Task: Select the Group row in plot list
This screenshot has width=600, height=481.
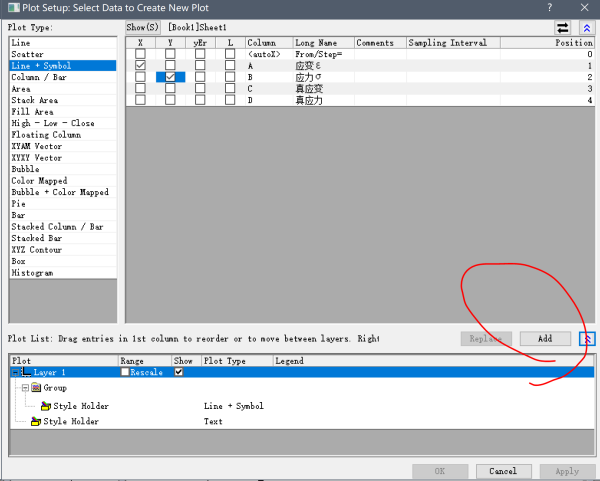Action: point(302,388)
